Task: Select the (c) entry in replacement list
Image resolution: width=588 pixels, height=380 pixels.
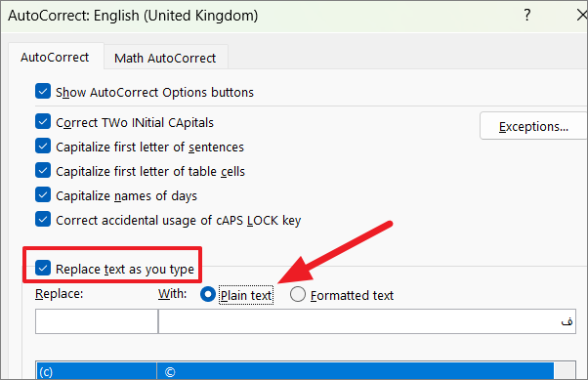Action: tap(97, 371)
